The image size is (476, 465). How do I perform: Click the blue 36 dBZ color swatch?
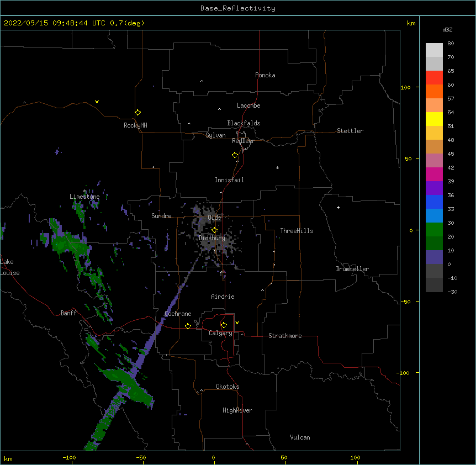(434, 202)
